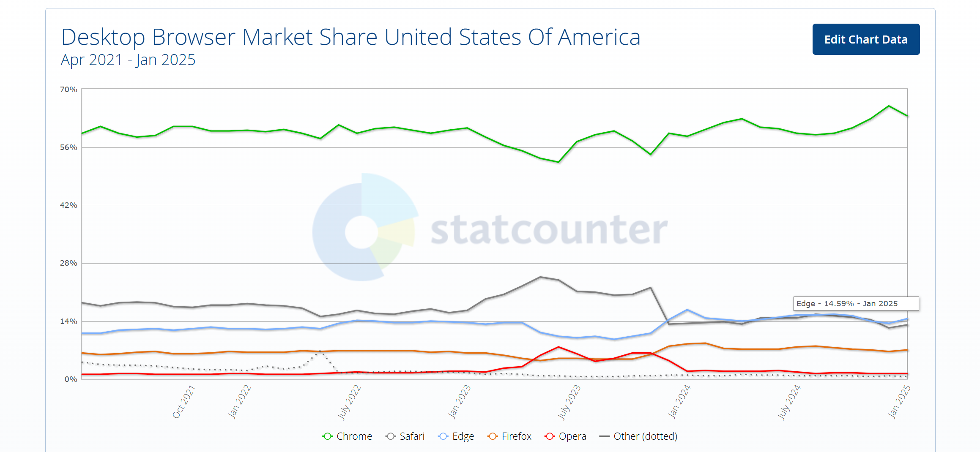Click the July 2023 x-axis label
The width and height of the screenshot is (980, 452).
pos(569,402)
